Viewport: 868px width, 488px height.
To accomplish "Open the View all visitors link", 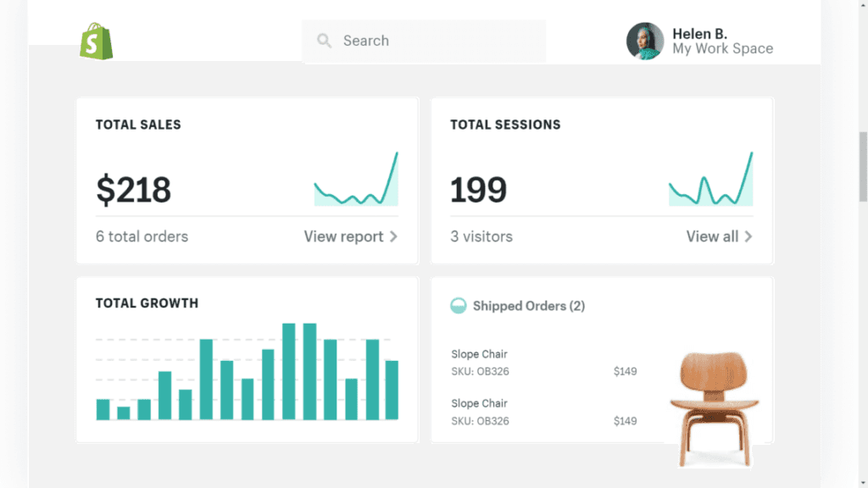I will [x=712, y=236].
